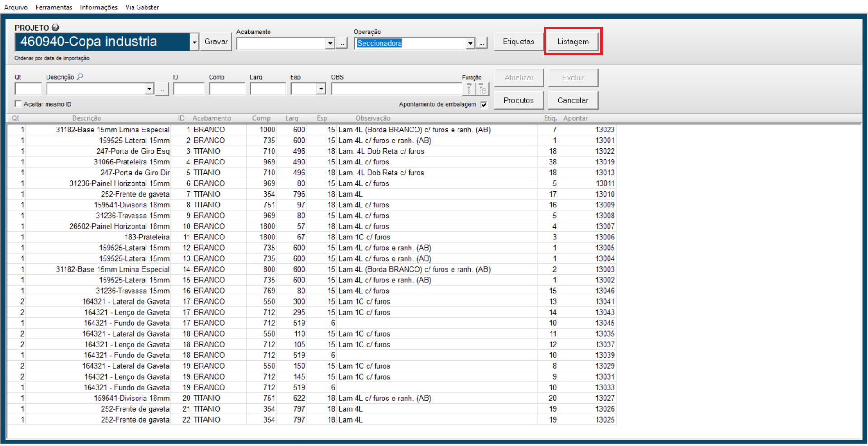Expand the Operação Seccionadora dropdown arrow

point(470,43)
